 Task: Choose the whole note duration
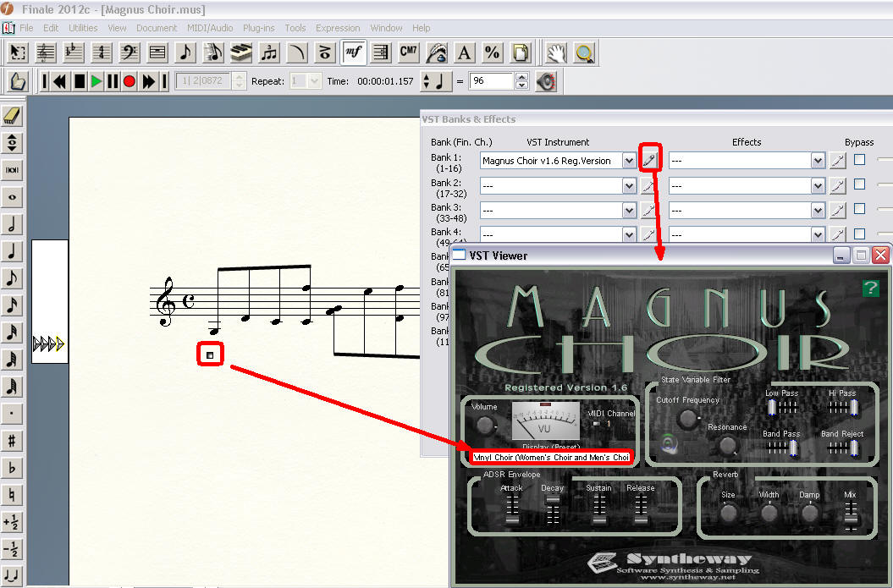[x=12, y=197]
